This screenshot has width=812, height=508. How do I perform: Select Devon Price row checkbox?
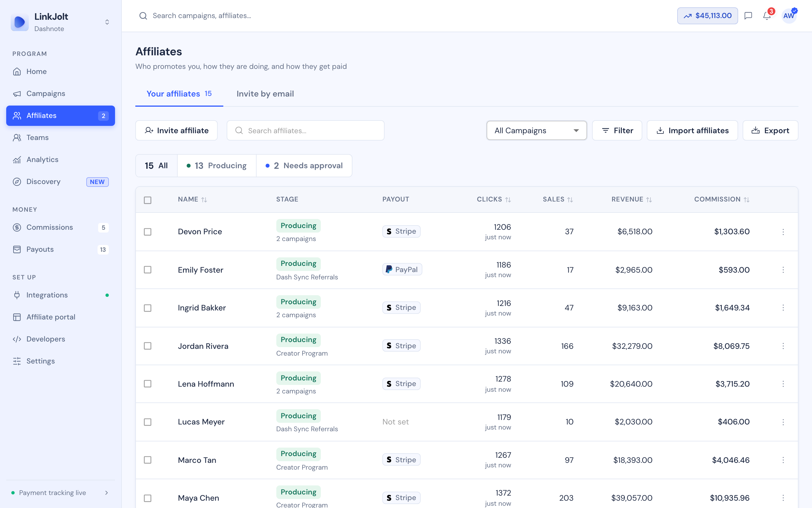click(x=148, y=232)
